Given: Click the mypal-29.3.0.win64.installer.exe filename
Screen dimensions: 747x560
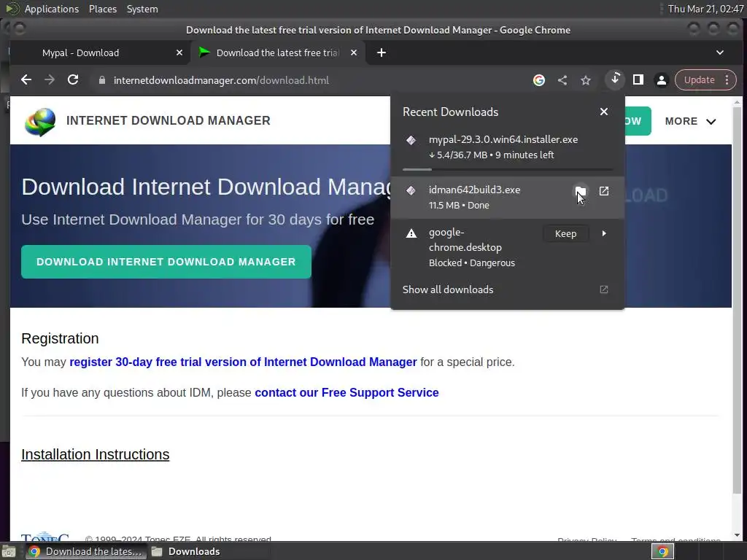Looking at the screenshot, I should point(503,139).
